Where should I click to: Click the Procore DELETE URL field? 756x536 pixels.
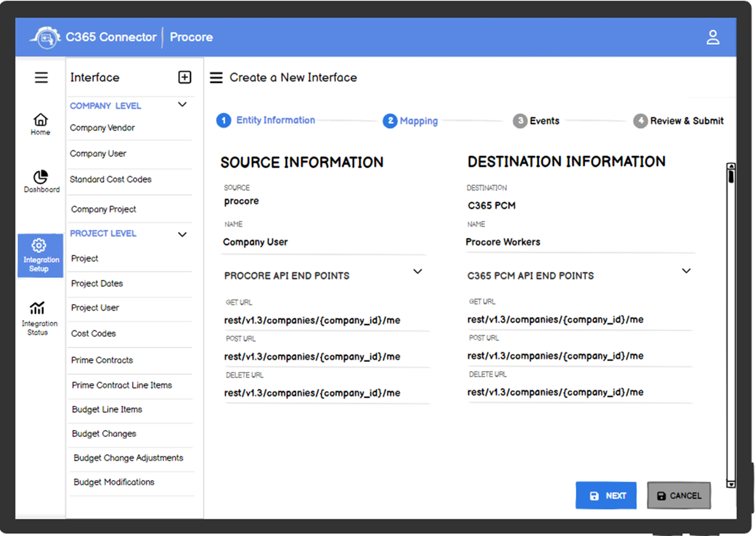(327, 393)
